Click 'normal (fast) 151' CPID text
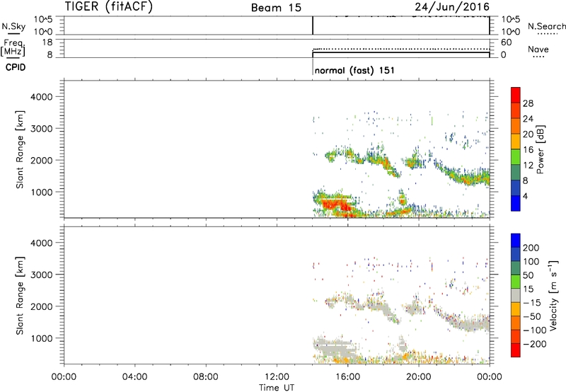Image resolution: width=566 pixels, height=392 pixels. [x=354, y=70]
